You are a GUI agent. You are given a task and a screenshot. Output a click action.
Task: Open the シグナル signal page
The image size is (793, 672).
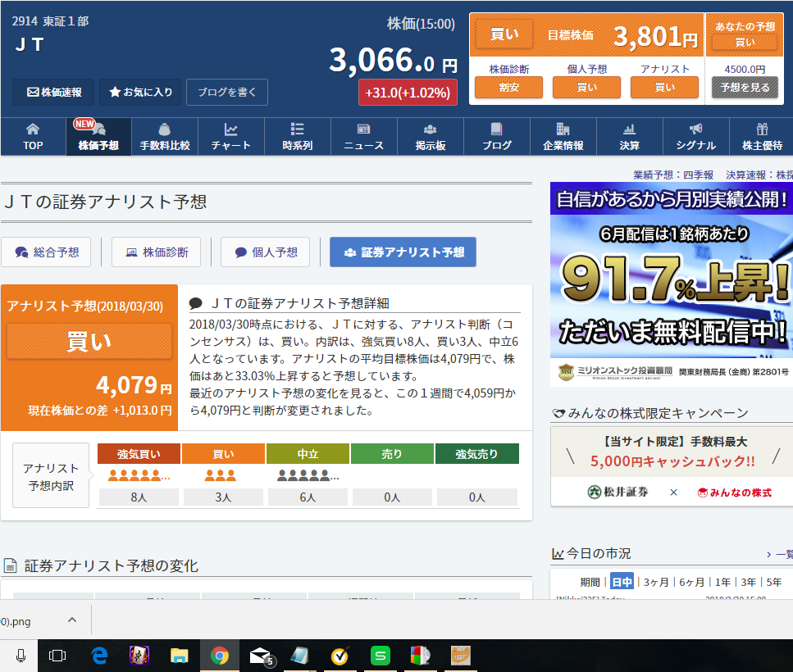tap(695, 137)
